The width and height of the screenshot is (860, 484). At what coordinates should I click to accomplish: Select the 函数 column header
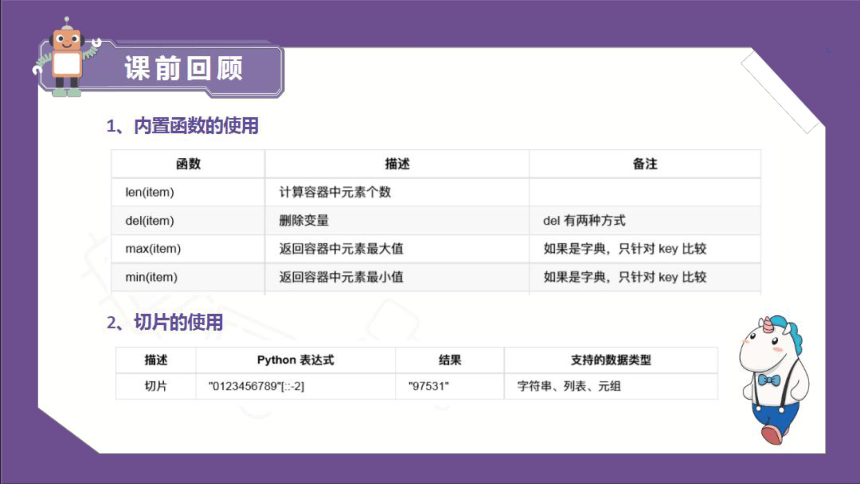point(188,164)
